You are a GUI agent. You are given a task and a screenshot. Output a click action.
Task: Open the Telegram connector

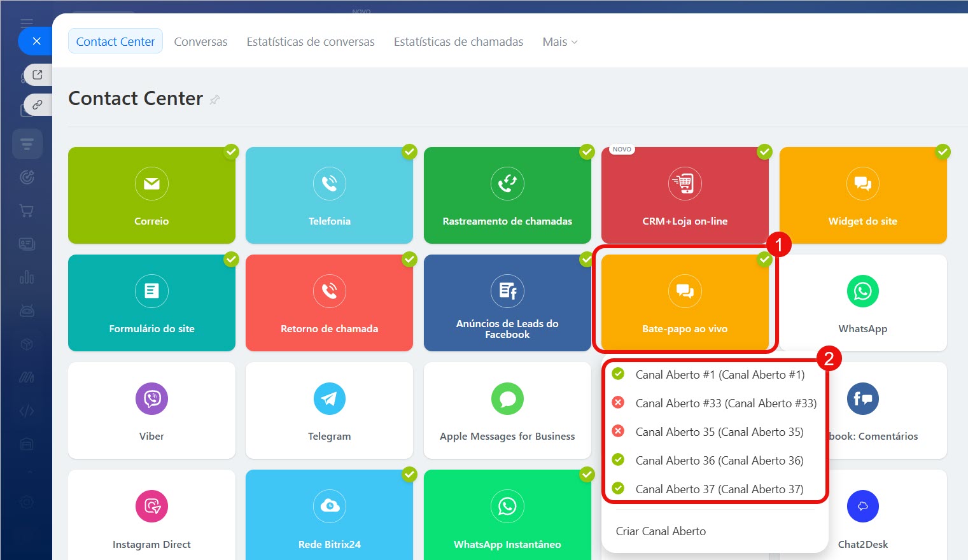click(x=329, y=410)
